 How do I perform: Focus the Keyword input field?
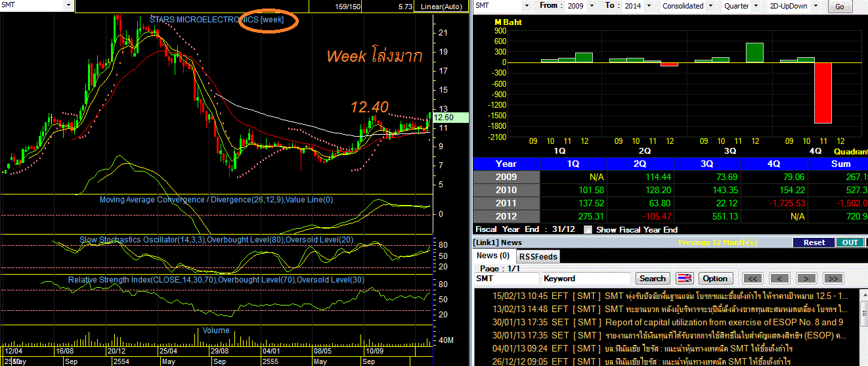[586, 279]
